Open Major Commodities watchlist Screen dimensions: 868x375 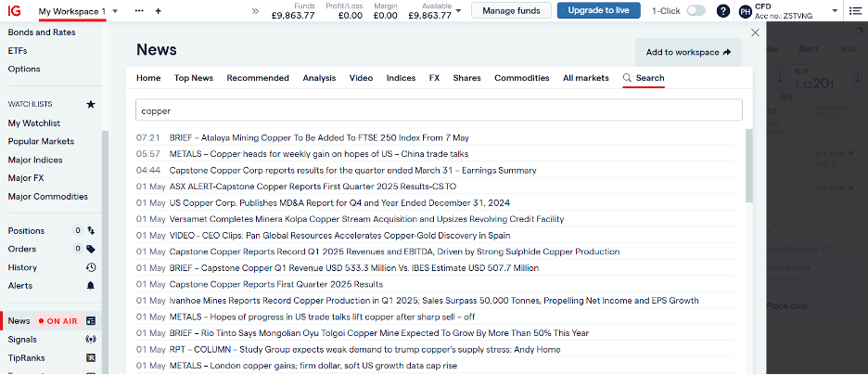tap(48, 196)
